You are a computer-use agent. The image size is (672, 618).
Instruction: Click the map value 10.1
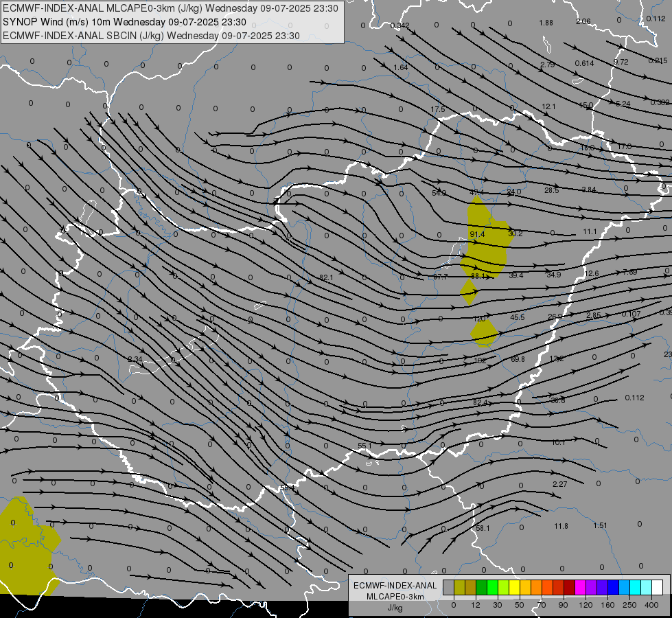tap(559, 442)
